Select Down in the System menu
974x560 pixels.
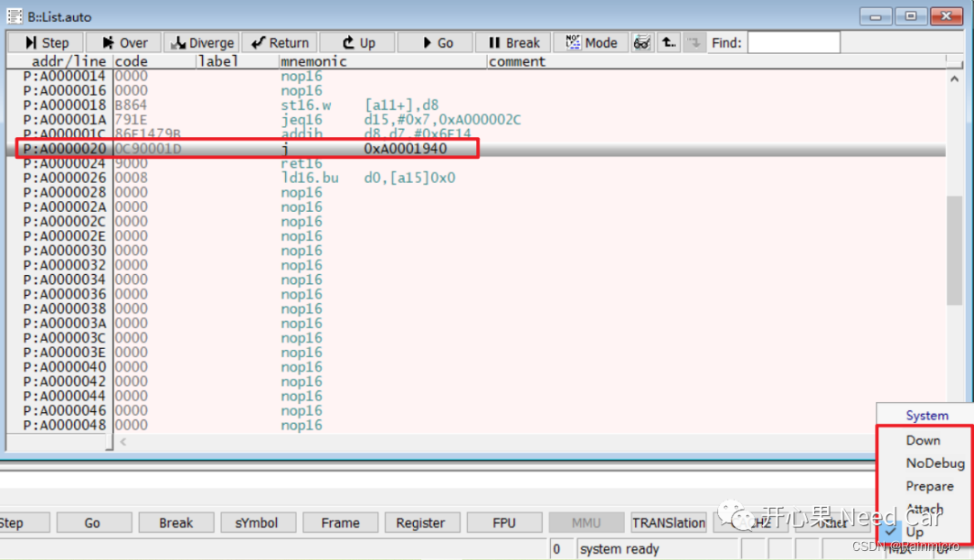click(923, 440)
